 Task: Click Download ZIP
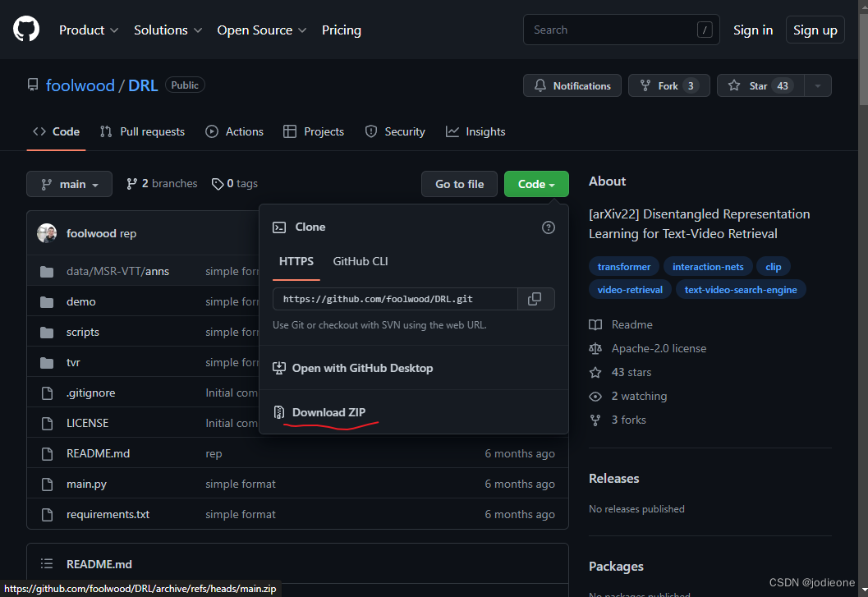(x=328, y=412)
